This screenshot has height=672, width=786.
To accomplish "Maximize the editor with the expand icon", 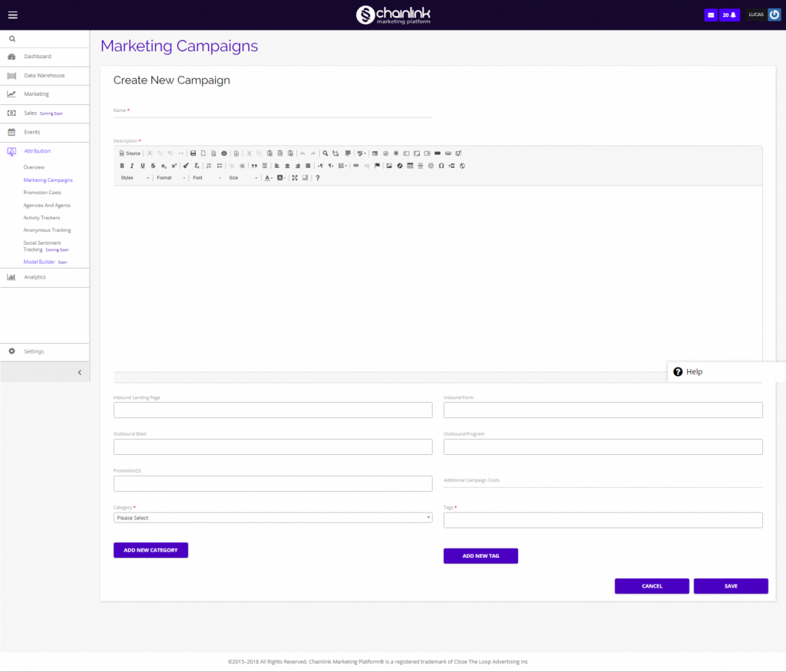I will click(x=295, y=178).
